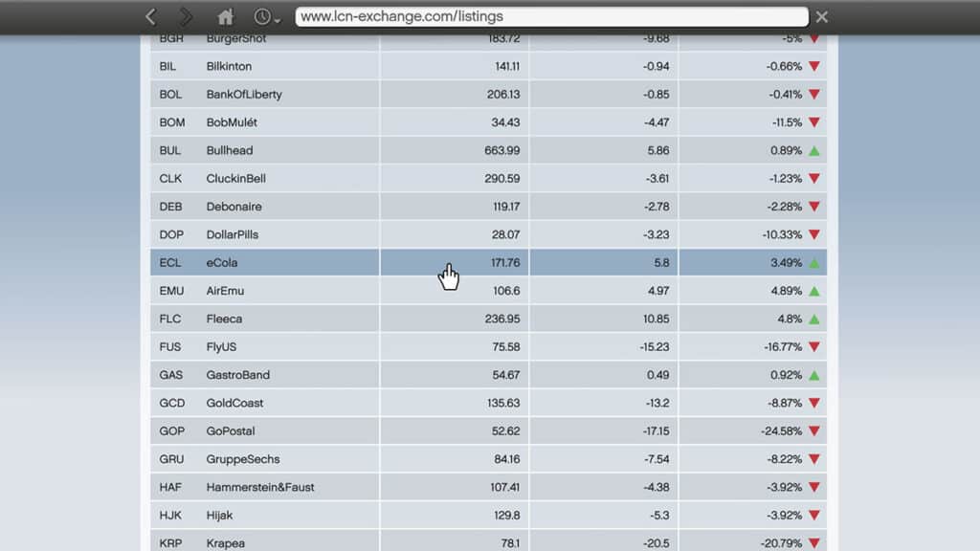
Task: Click the GoldCoast price 135.63
Action: pos(502,403)
